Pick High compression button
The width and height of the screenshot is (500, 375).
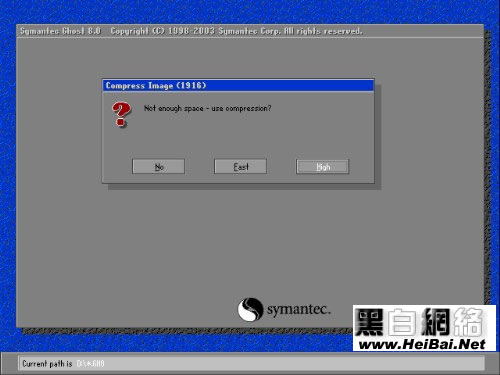323,166
